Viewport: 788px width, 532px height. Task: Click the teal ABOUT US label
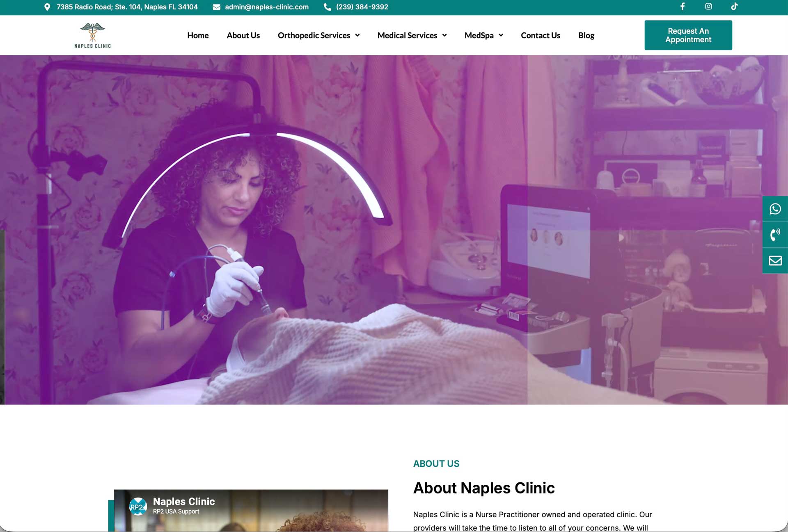coord(436,464)
